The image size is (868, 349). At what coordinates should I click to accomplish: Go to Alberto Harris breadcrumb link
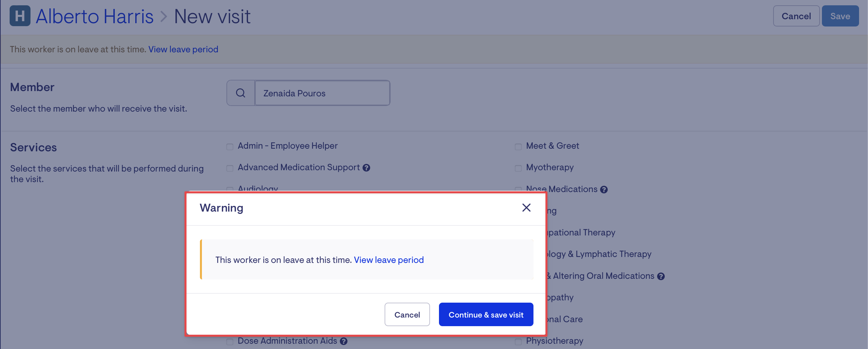coord(95,16)
